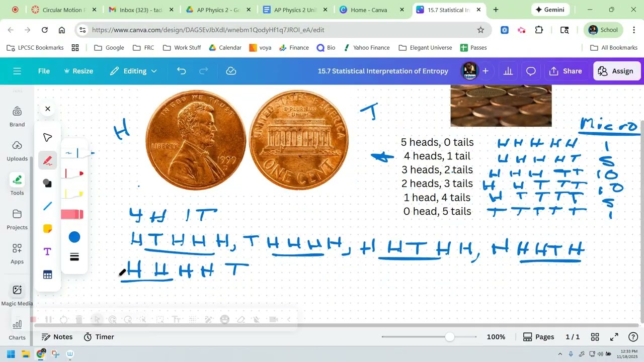Image resolution: width=644 pixels, height=362 pixels.
Task: Click the Share button
Action: [x=566, y=71]
